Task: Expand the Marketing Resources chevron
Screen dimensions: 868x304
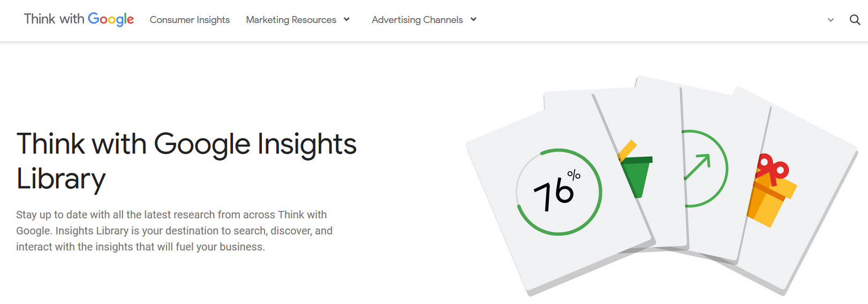Action: click(346, 19)
